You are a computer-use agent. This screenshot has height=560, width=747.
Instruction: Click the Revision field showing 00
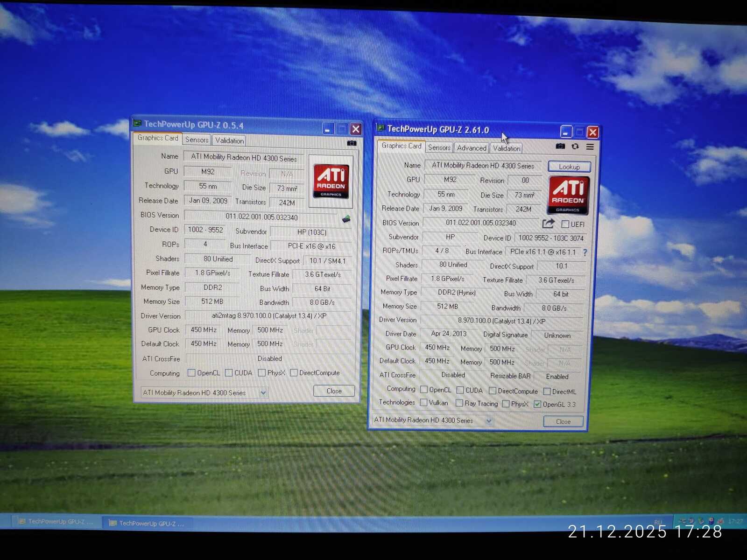click(x=525, y=181)
